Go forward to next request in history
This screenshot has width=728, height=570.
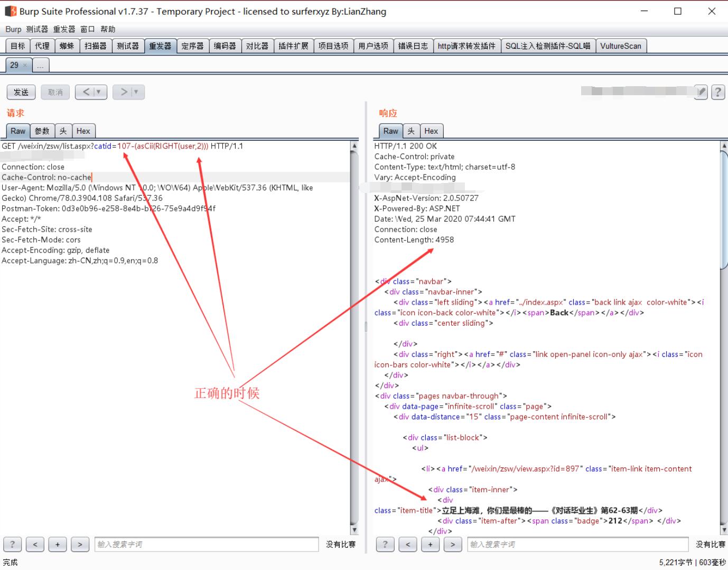coord(124,92)
